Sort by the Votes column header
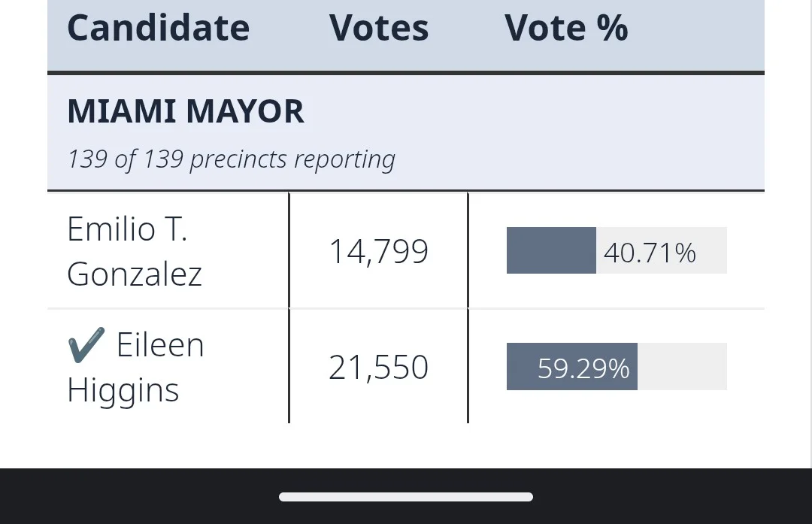The image size is (812, 524). click(379, 29)
